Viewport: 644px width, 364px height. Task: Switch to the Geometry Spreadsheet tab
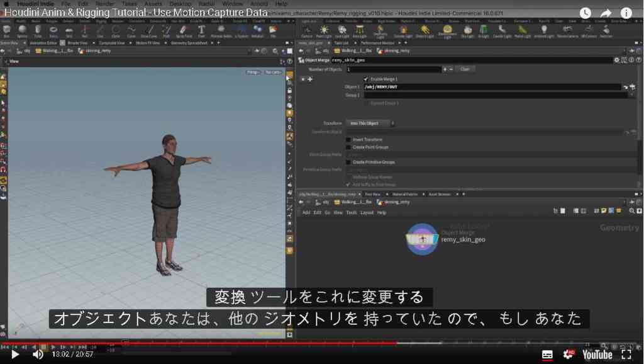[189, 43]
